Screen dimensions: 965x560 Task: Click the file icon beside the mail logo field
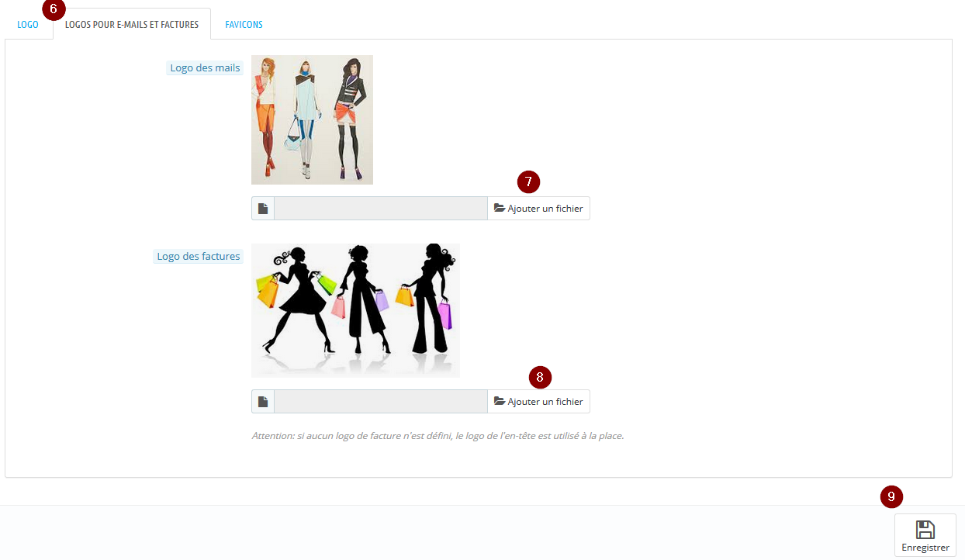point(263,208)
